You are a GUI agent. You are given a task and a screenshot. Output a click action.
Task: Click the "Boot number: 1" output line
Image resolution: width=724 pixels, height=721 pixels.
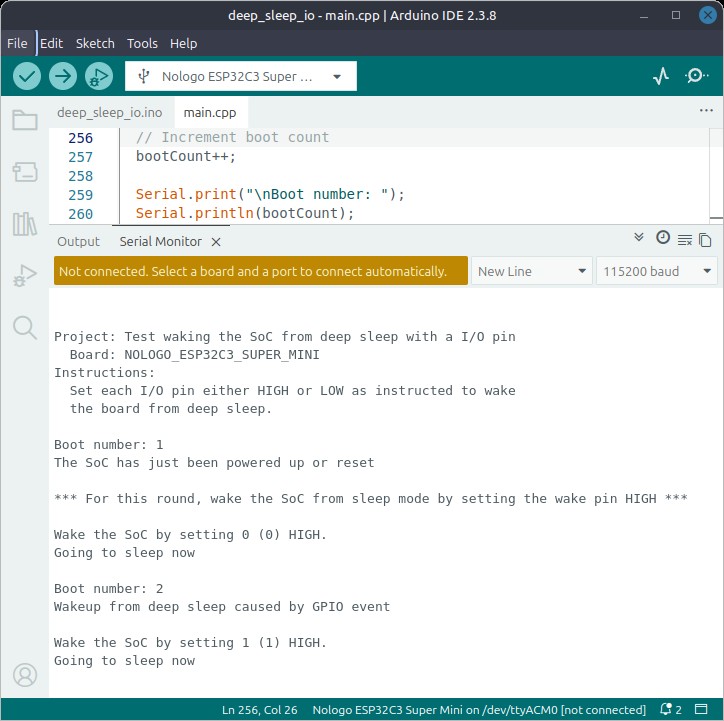click(x=109, y=445)
